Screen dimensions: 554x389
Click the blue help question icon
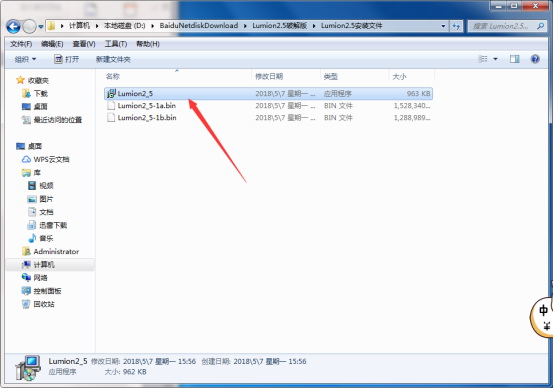click(535, 59)
